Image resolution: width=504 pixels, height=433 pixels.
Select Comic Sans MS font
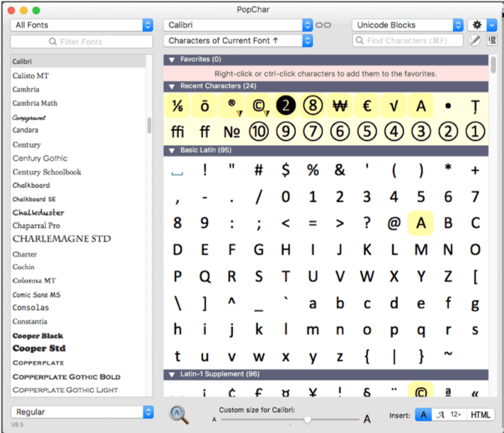tap(36, 294)
